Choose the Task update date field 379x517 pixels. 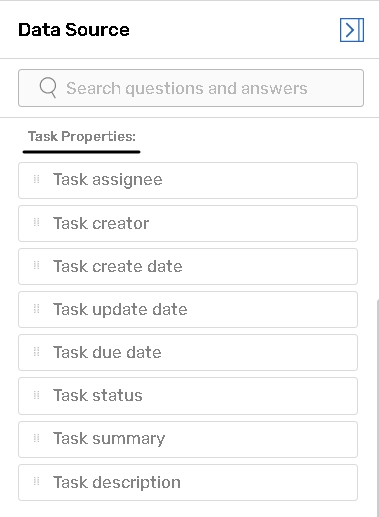tap(188, 309)
